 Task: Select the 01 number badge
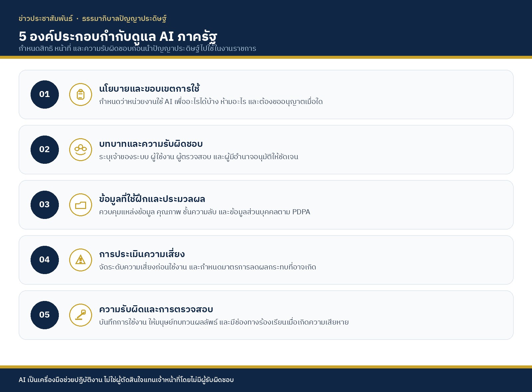(45, 95)
